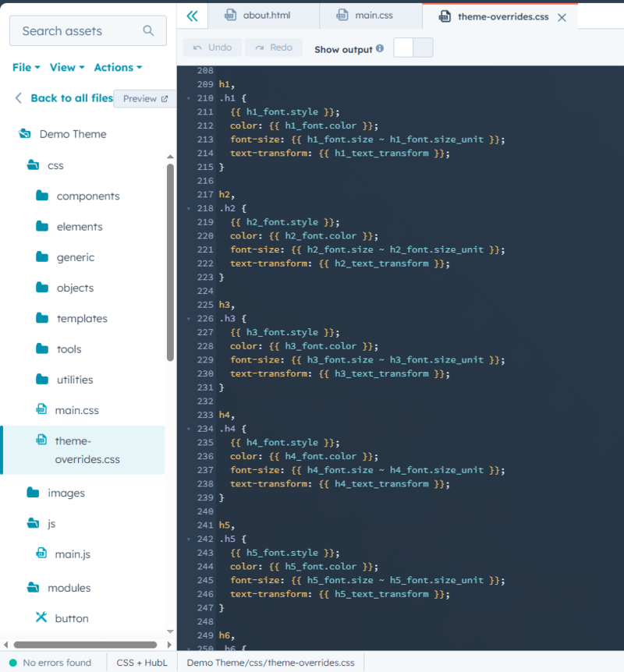
Task: Click the green no-errors status indicator
Action: (x=13, y=663)
